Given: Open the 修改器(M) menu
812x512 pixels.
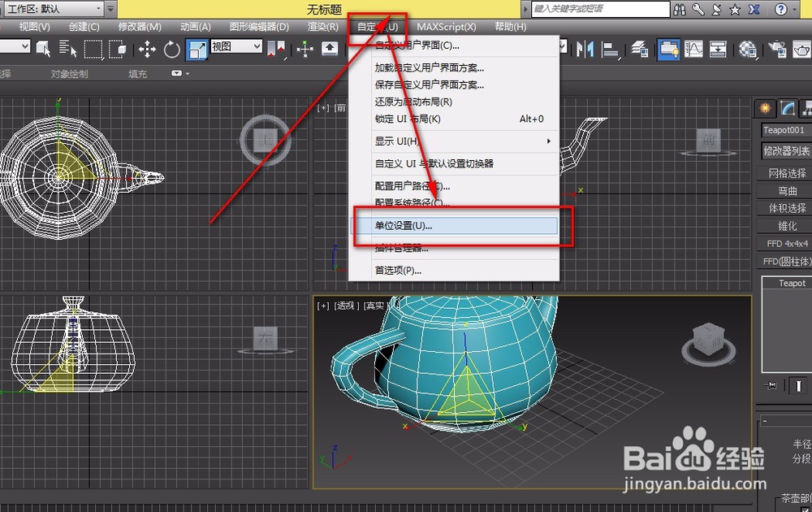Looking at the screenshot, I should click(140, 27).
